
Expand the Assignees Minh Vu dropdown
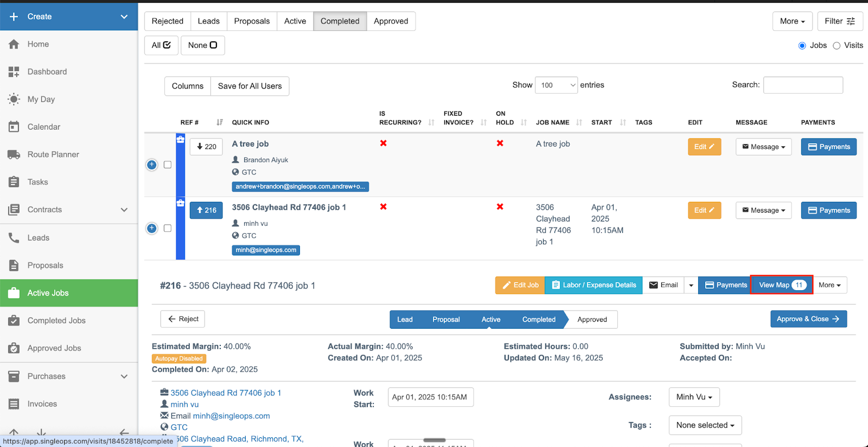pyautogui.click(x=694, y=397)
